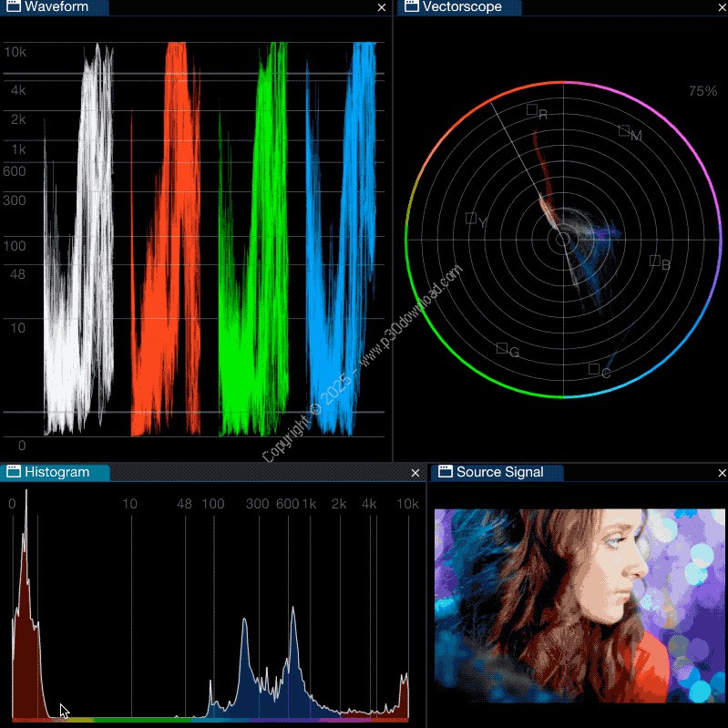Viewport: 728px width, 728px height.
Task: Click the center circle of the vectorscope
Action: click(x=563, y=240)
